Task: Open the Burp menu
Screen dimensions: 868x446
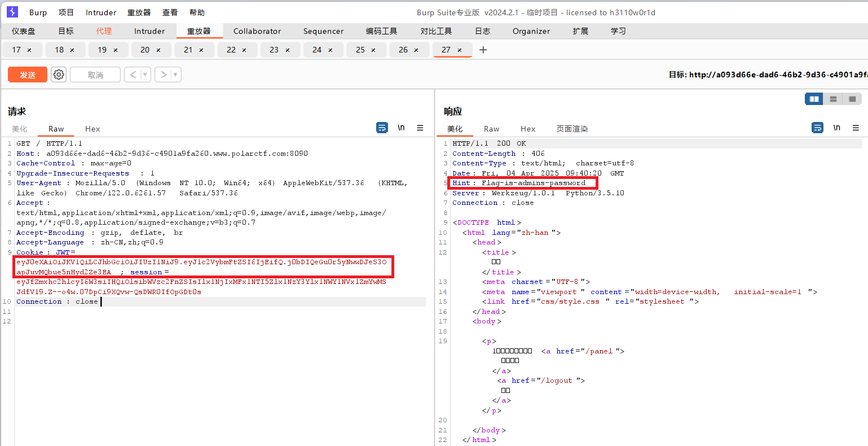Action: (x=38, y=12)
